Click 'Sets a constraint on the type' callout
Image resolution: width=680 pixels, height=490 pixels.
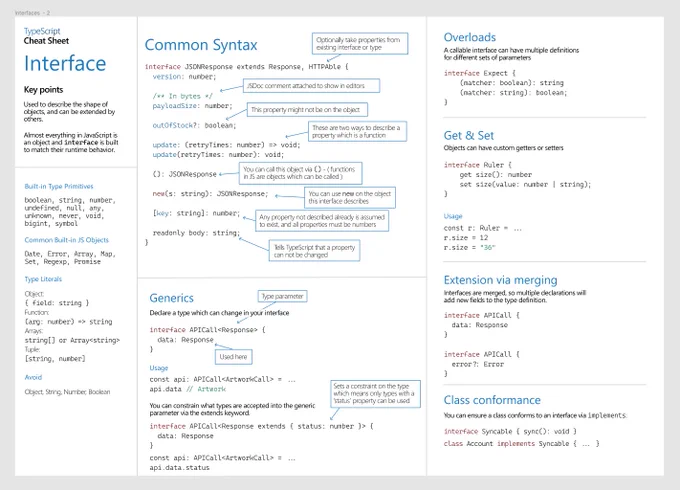[x=375, y=394]
